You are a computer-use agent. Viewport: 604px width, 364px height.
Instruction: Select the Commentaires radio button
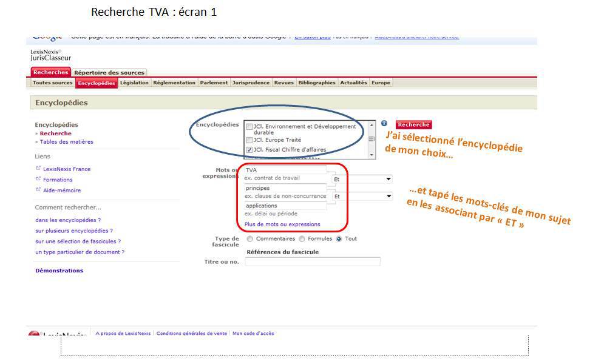(x=250, y=239)
